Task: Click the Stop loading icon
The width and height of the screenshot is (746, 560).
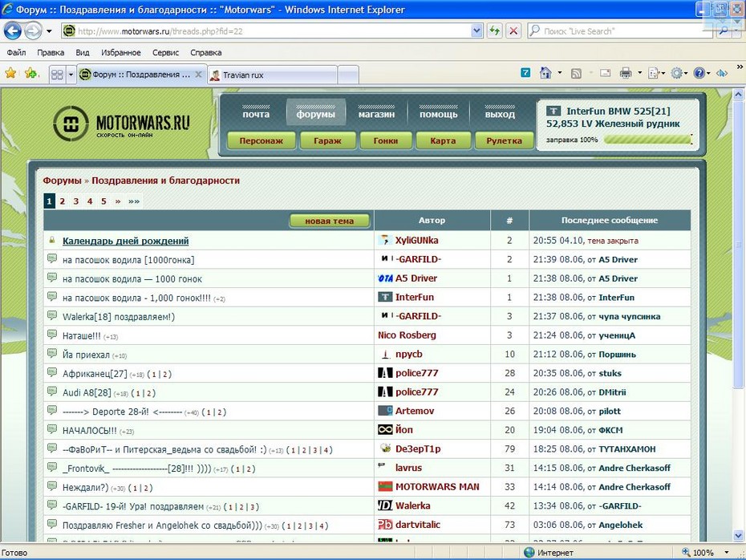Action: click(513, 30)
